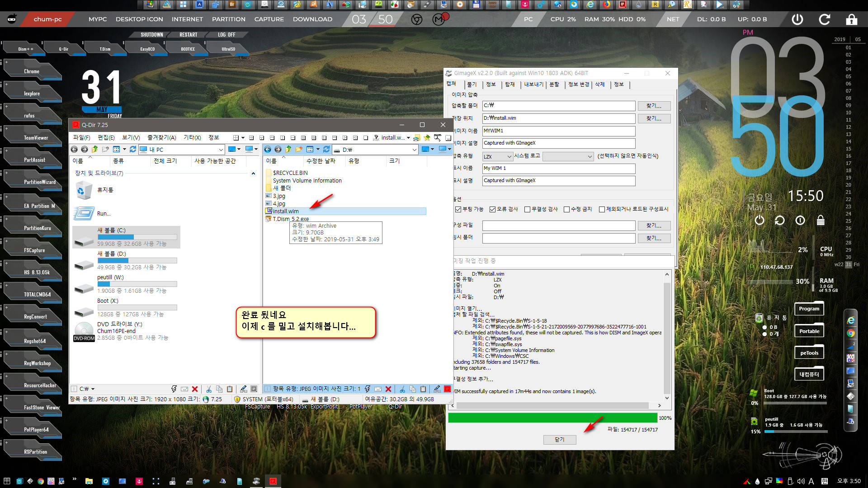Click the reload icon in top bar
Image resolution: width=868 pixels, height=488 pixels.
click(x=825, y=19)
